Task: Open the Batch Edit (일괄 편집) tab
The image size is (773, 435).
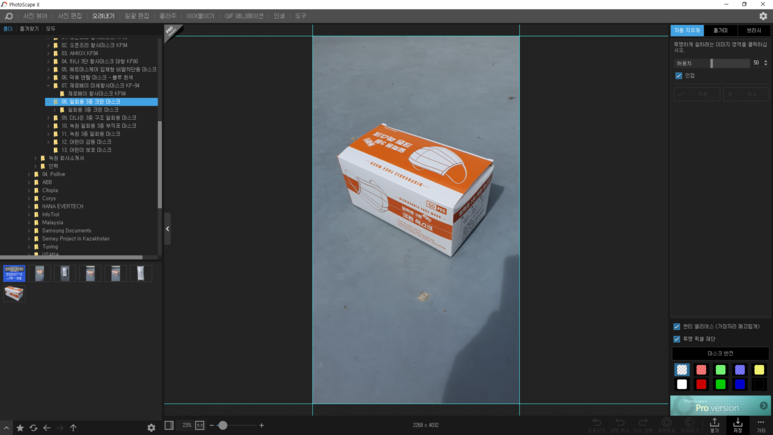Action: tap(137, 16)
